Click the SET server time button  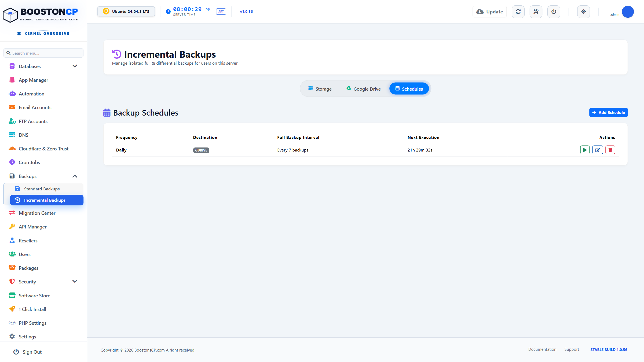(x=221, y=12)
